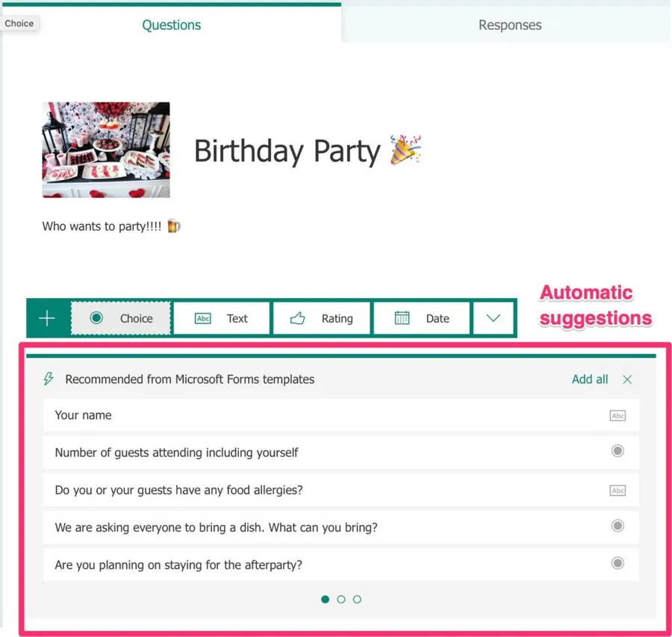
Task: Add the 'Your name' suggested question
Action: point(83,415)
